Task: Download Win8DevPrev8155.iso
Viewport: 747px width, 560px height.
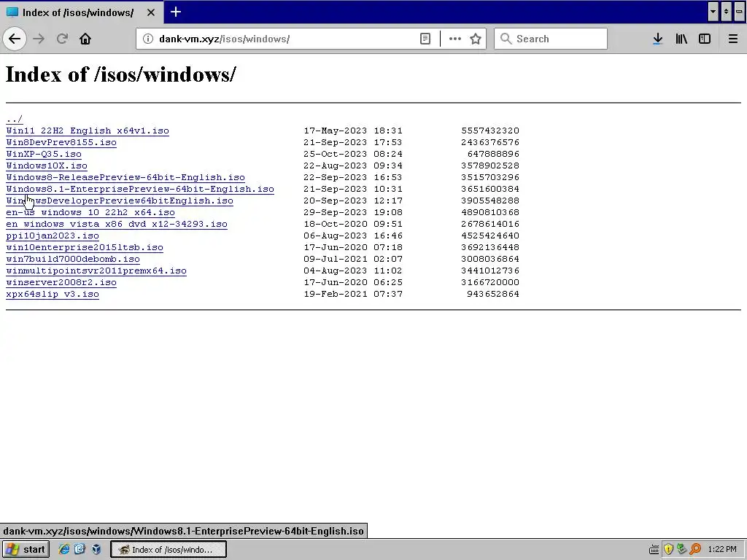Action: tap(61, 142)
